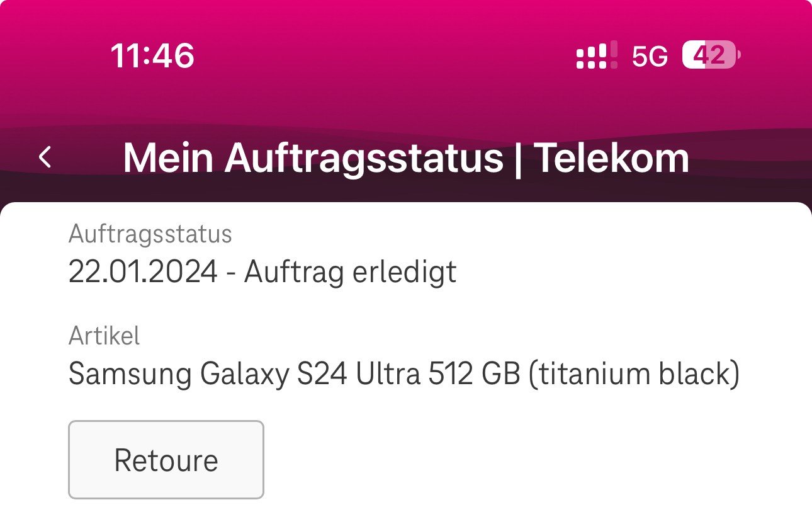The image size is (812, 512).
Task: Tap the 5G network indicator
Action: point(650,57)
